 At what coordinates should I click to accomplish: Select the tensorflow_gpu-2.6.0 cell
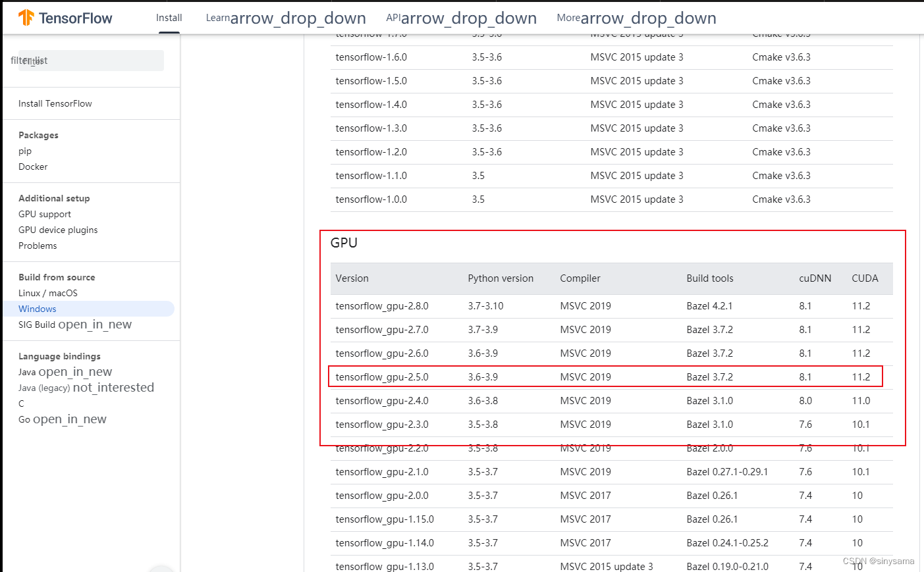[x=382, y=353]
